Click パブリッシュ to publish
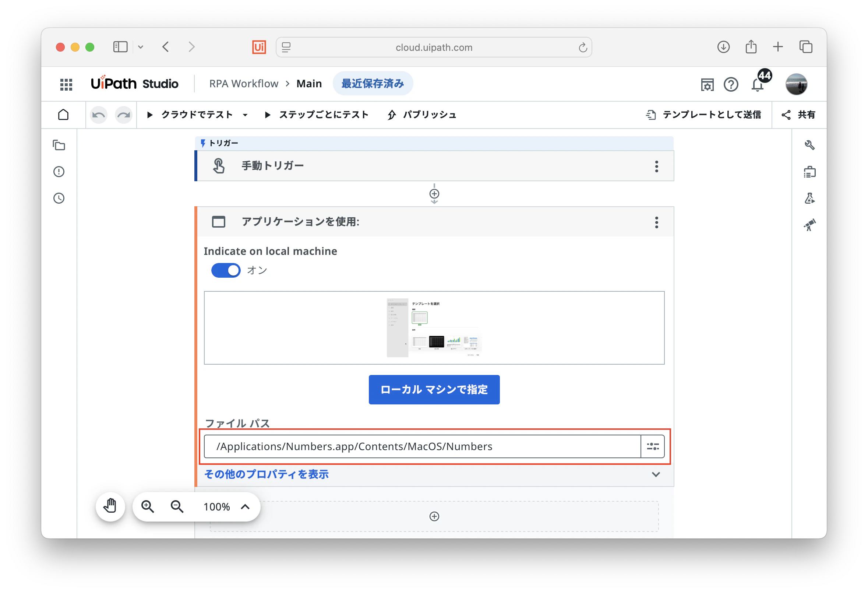 pyautogui.click(x=422, y=115)
